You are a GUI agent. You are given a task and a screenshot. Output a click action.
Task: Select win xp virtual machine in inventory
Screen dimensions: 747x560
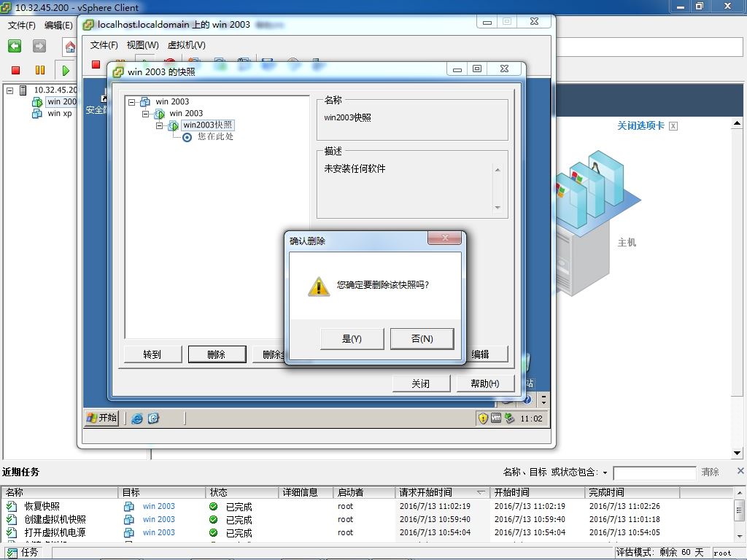(60, 113)
